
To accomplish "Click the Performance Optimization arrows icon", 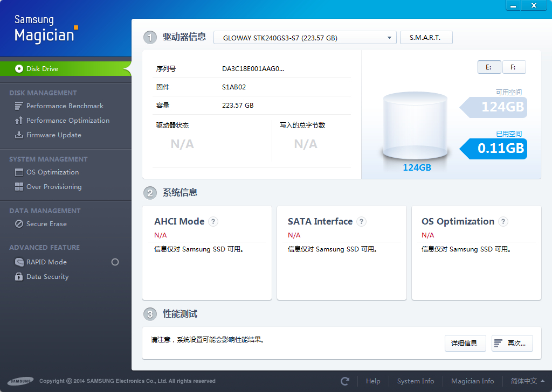I will point(19,121).
